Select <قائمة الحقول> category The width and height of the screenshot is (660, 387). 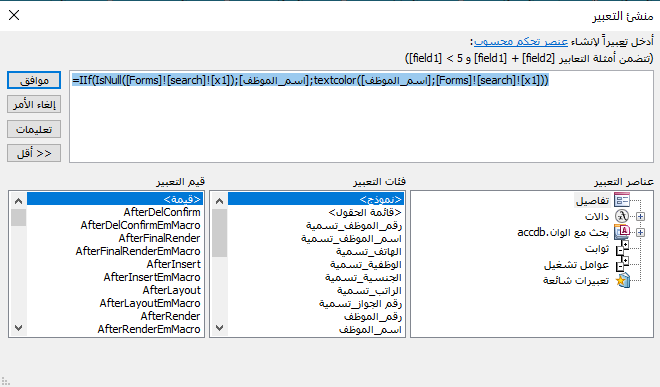[316, 212]
